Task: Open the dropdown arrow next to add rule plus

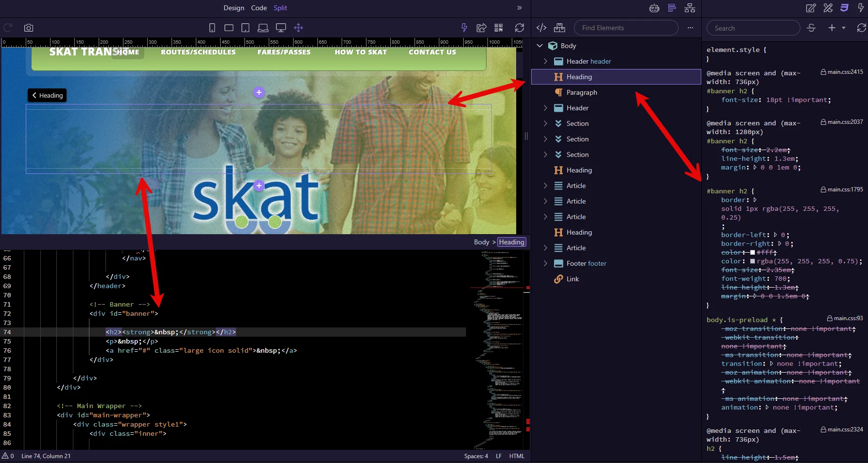Action: pyautogui.click(x=844, y=28)
